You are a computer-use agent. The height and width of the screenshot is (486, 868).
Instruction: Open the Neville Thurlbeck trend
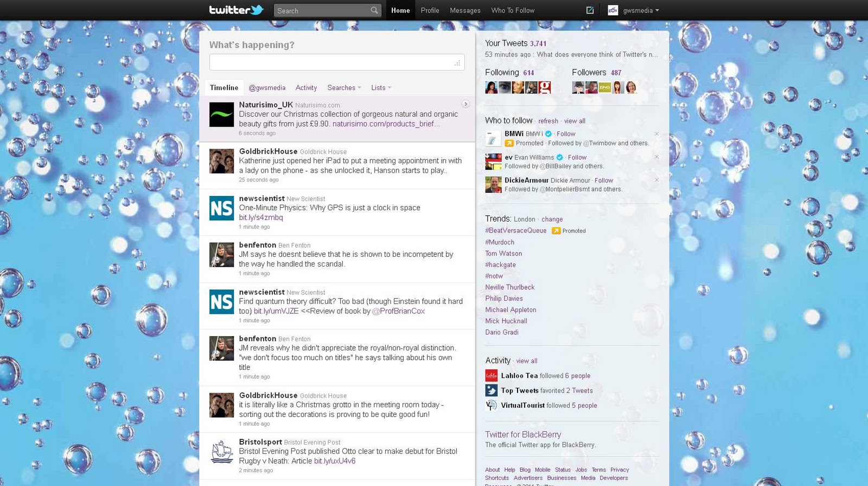click(510, 287)
